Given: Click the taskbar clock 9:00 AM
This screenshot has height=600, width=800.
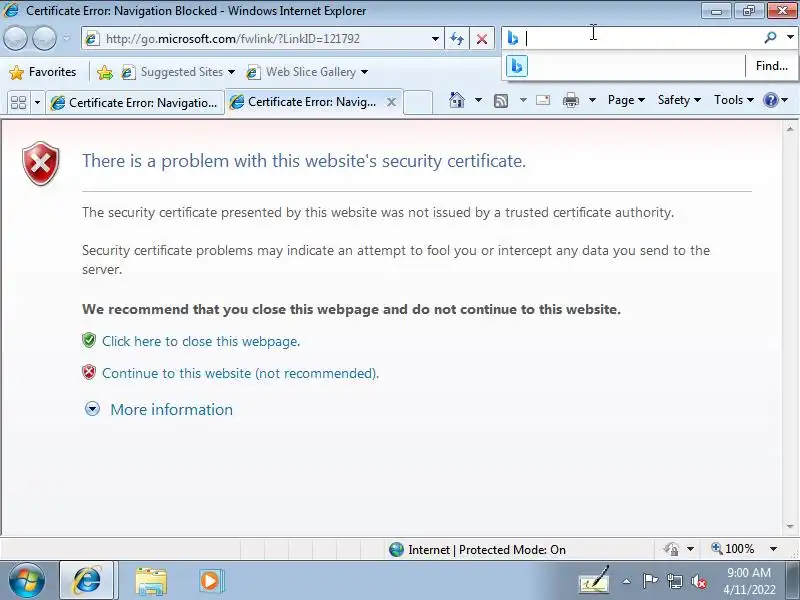Looking at the screenshot, I should [x=748, y=573].
